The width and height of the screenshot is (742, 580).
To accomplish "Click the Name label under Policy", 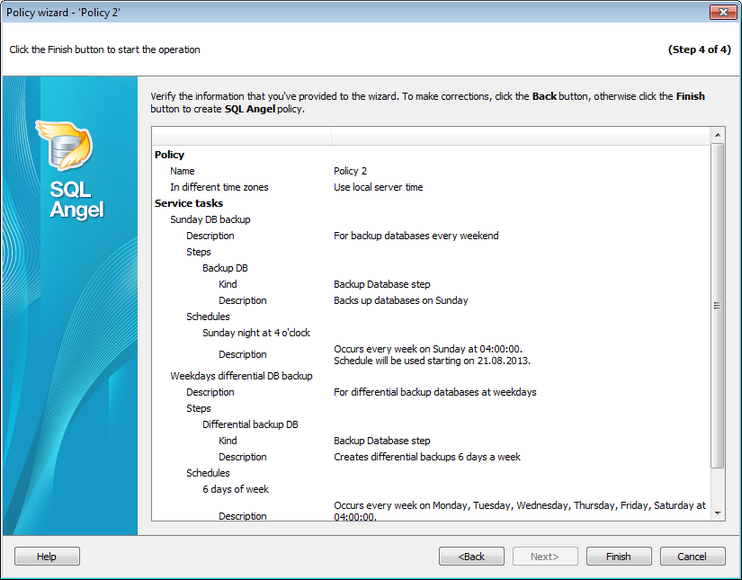I will pos(182,171).
